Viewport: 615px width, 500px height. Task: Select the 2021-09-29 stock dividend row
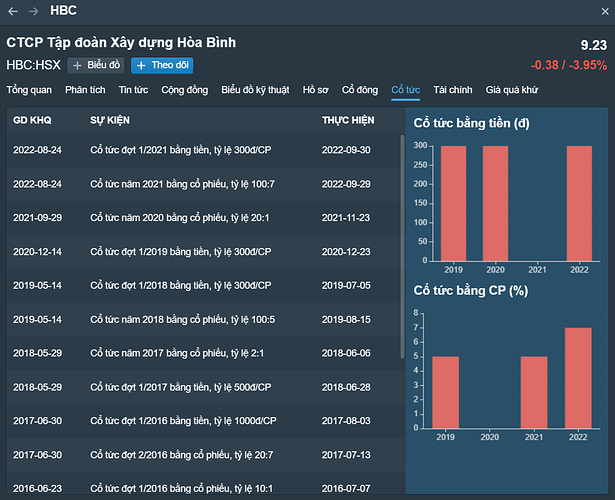200,217
